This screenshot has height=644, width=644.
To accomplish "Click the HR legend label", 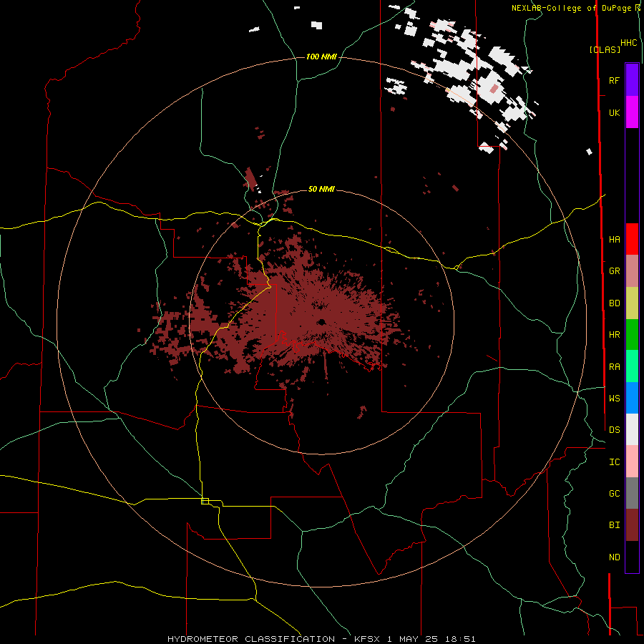I will [x=614, y=335].
